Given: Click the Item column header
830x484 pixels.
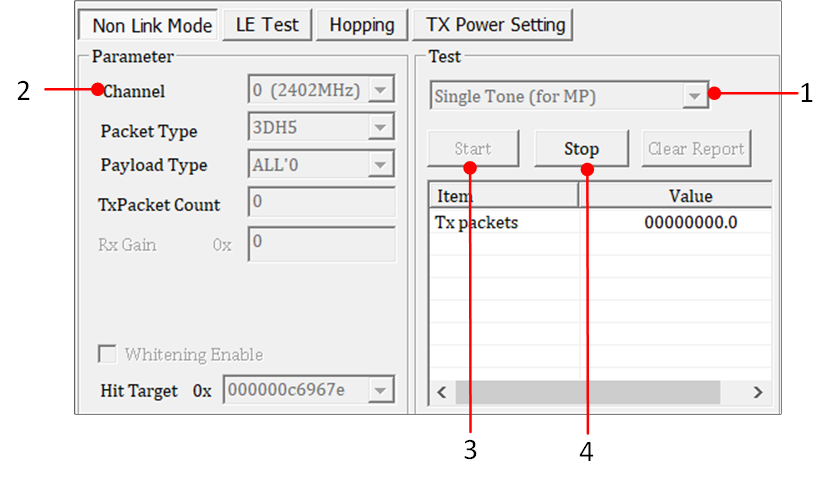Looking at the screenshot, I should pyautogui.click(x=503, y=196).
